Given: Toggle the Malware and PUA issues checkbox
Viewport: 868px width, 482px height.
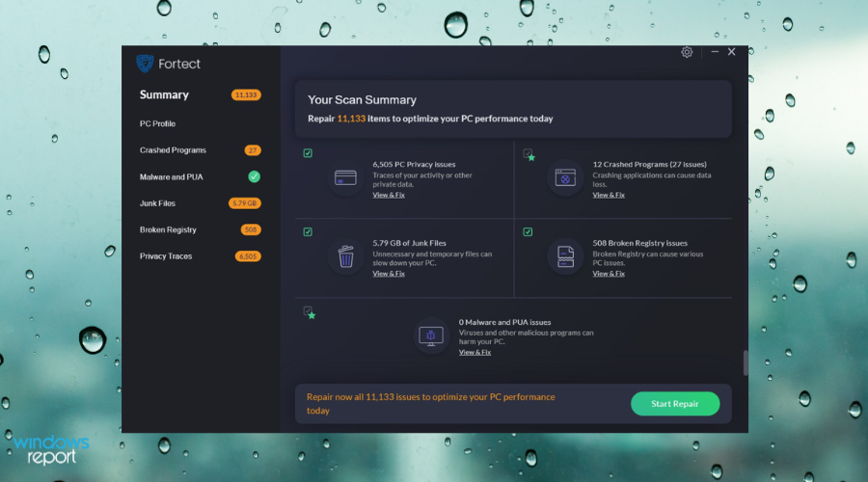Looking at the screenshot, I should [x=308, y=310].
